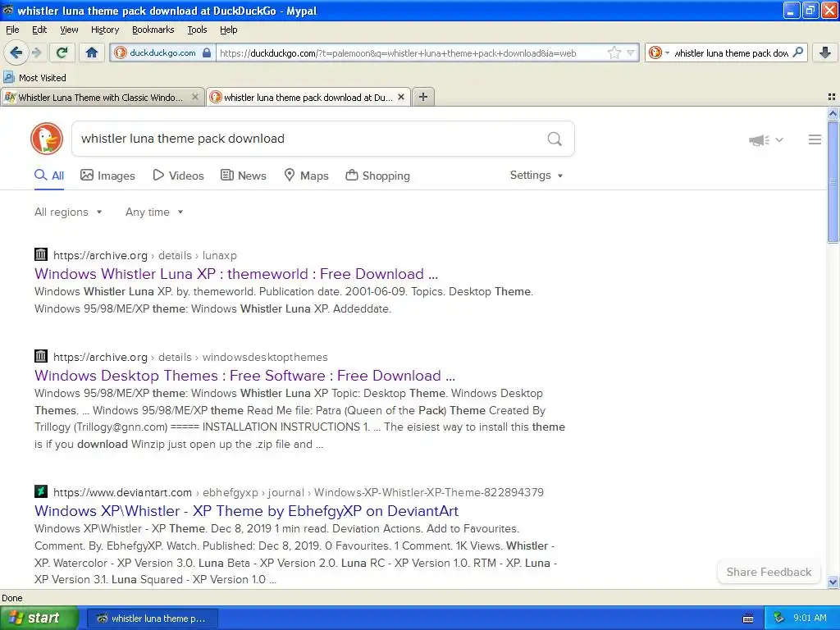Open the Edit menu
This screenshot has width=840, height=630.
(x=39, y=30)
